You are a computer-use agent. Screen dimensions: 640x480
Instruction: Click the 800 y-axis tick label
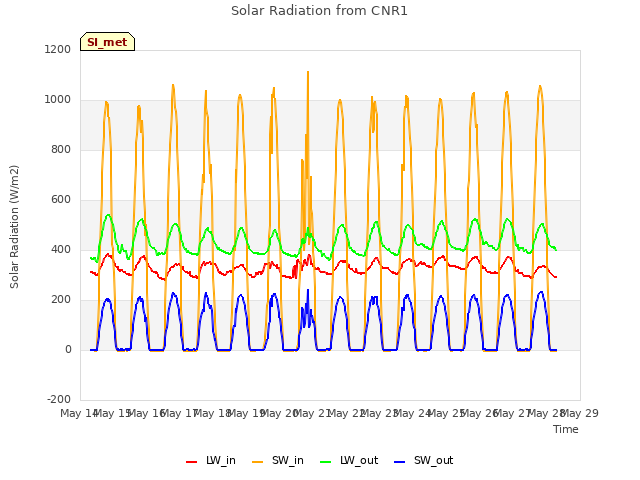[61, 149]
